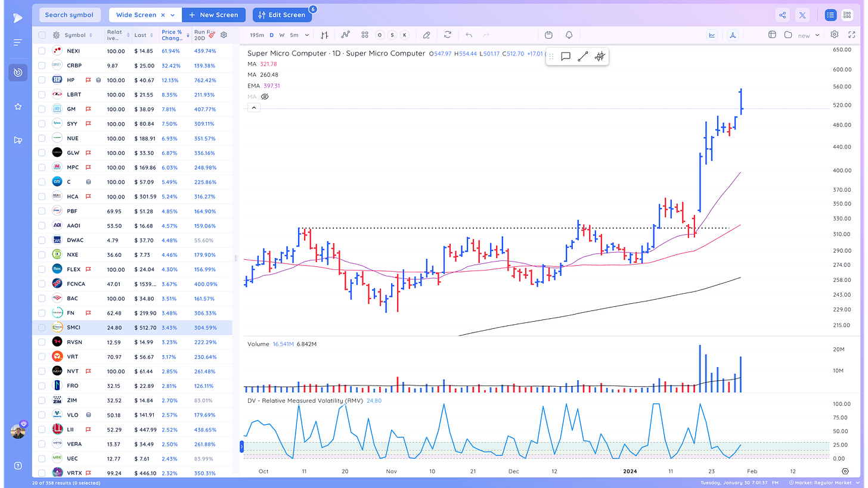Switch to table-and-chart layout icon

(847, 15)
